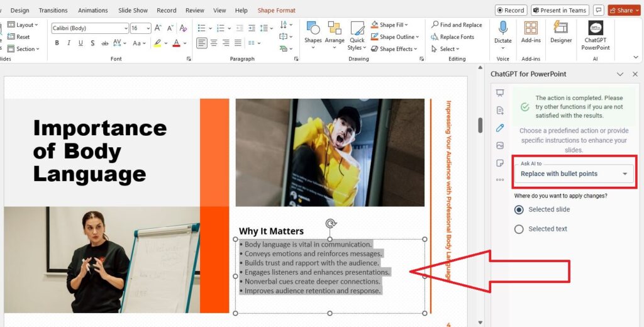Open the Add-ins gallery
Viewport: 644px width, 327px height.
[x=531, y=32]
